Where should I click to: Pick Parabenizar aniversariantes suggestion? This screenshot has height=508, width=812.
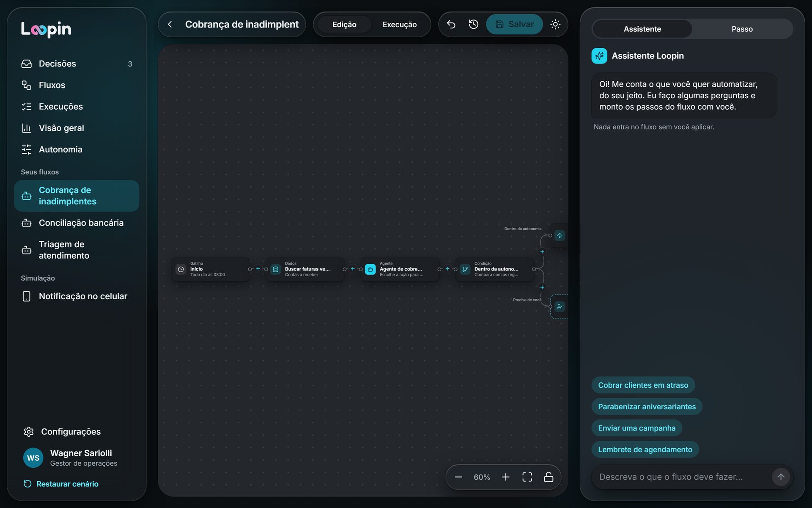pos(647,406)
